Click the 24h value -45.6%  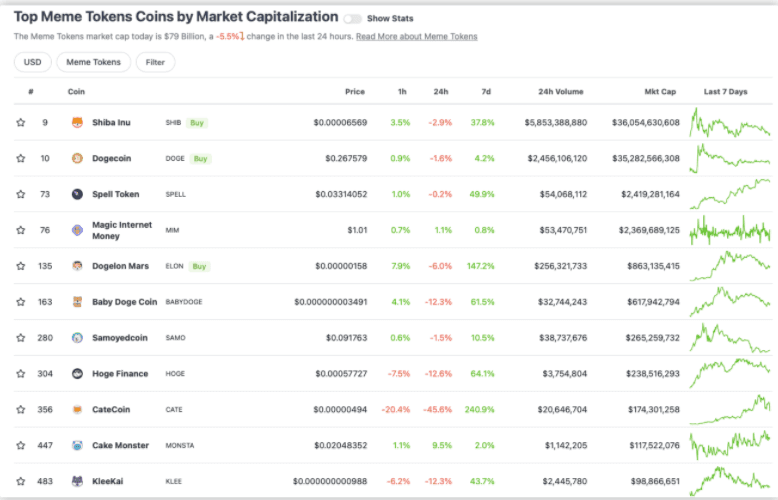(x=437, y=409)
